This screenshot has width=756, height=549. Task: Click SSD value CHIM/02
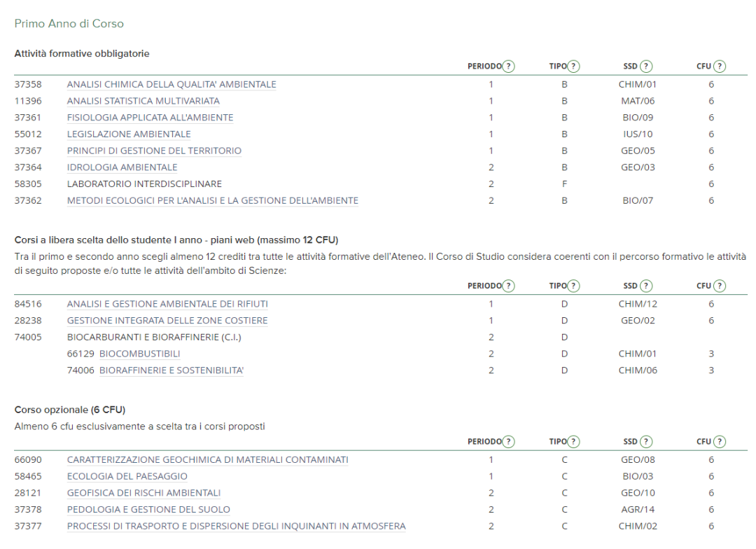(x=638, y=526)
